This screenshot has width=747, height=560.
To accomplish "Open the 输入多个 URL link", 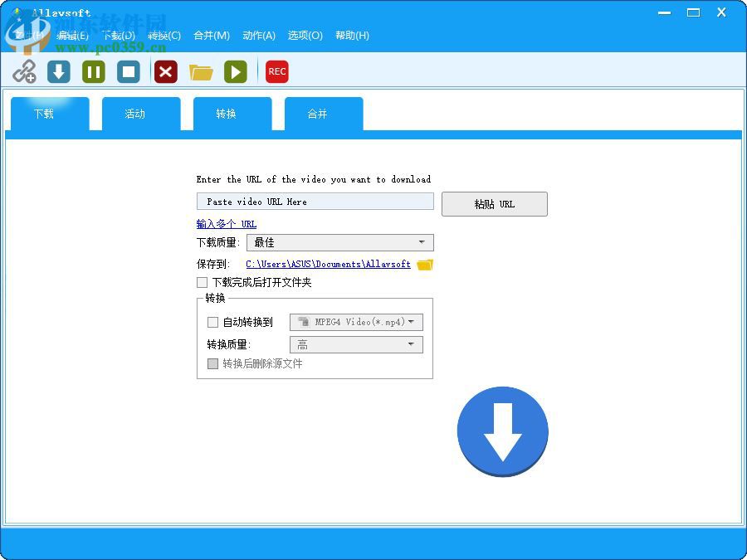I will tap(225, 223).
